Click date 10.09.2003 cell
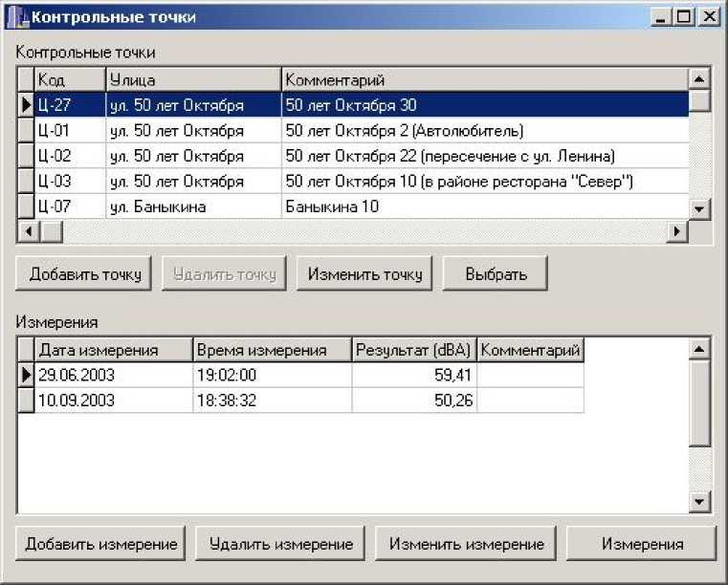The image size is (728, 585). (x=114, y=400)
